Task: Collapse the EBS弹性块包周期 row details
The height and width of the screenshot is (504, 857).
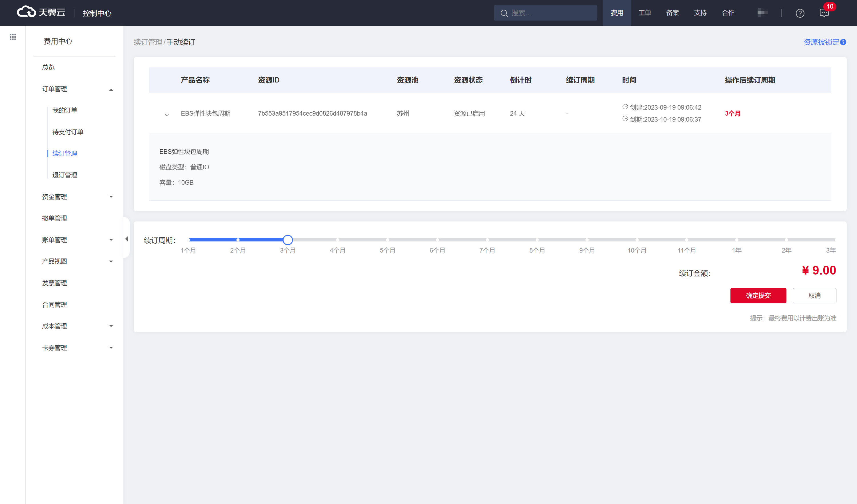Action: [167, 114]
